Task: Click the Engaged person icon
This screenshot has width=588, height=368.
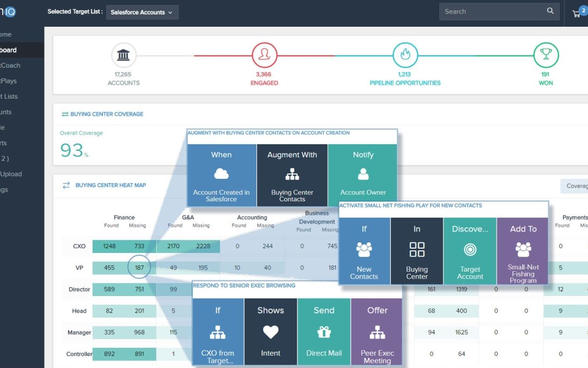Action: [265, 55]
